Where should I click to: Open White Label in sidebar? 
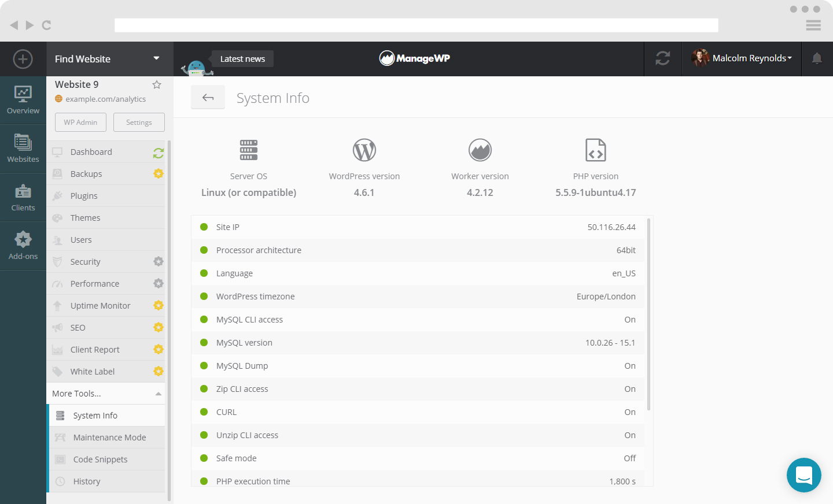click(x=106, y=372)
